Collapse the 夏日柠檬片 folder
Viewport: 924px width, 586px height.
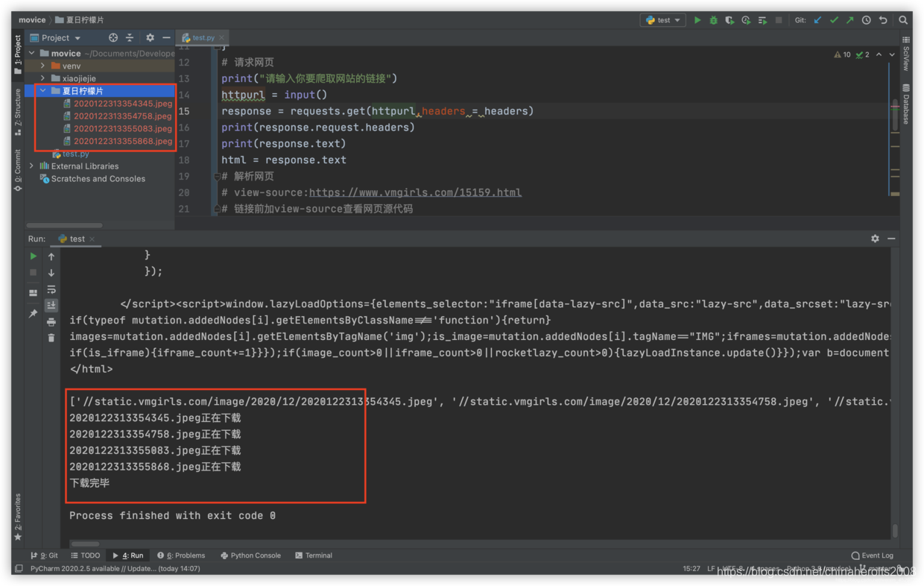tap(43, 91)
